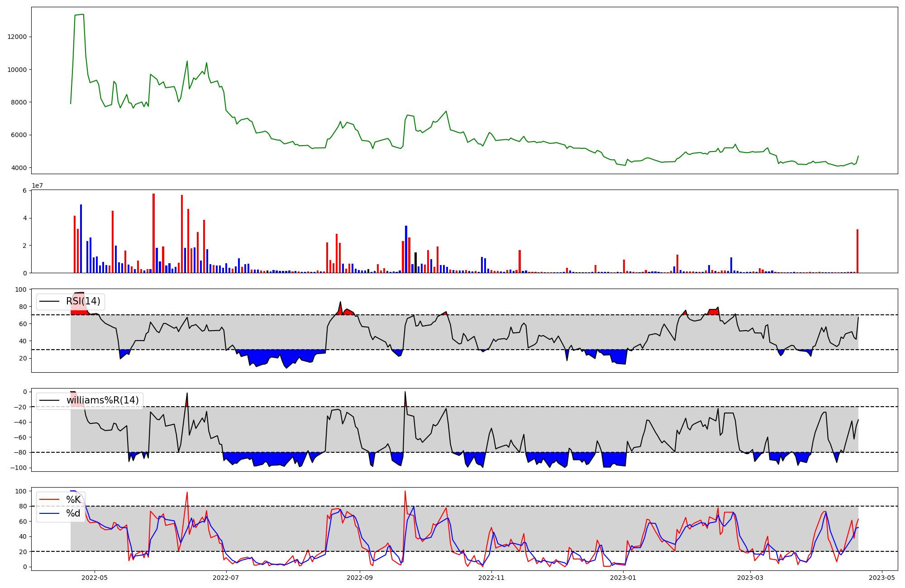The image size is (905, 588).
Task: Click the williams%R(14) legend label
Action: (103, 400)
